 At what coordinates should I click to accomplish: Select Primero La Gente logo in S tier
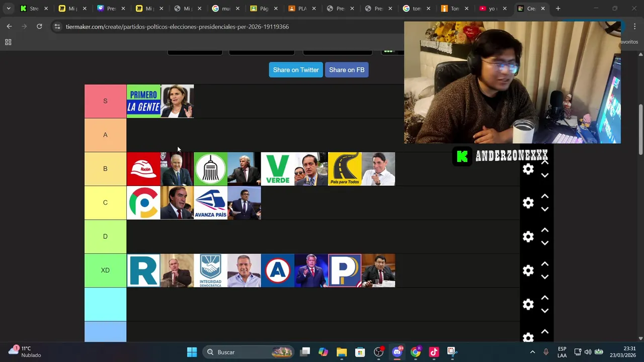point(143,101)
